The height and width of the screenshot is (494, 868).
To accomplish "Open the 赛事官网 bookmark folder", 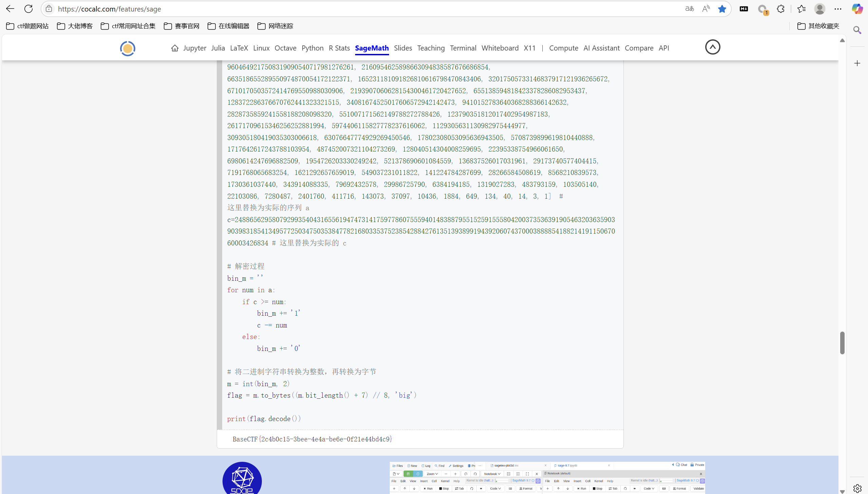I will click(x=181, y=26).
